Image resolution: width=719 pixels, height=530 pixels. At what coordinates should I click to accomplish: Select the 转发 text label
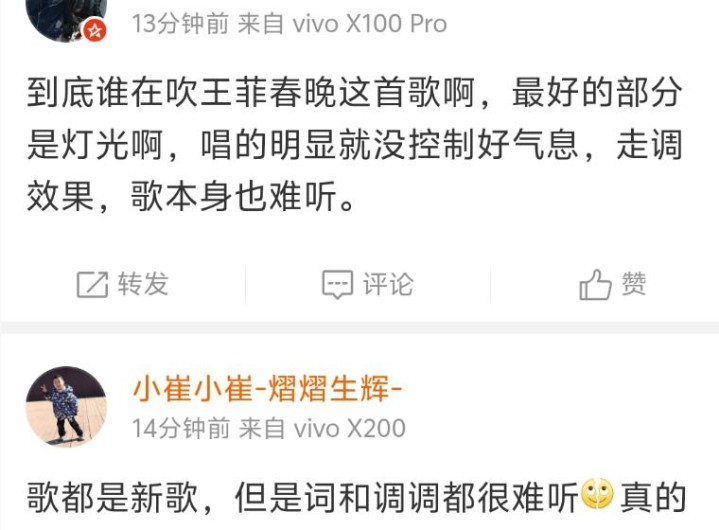click(x=143, y=284)
